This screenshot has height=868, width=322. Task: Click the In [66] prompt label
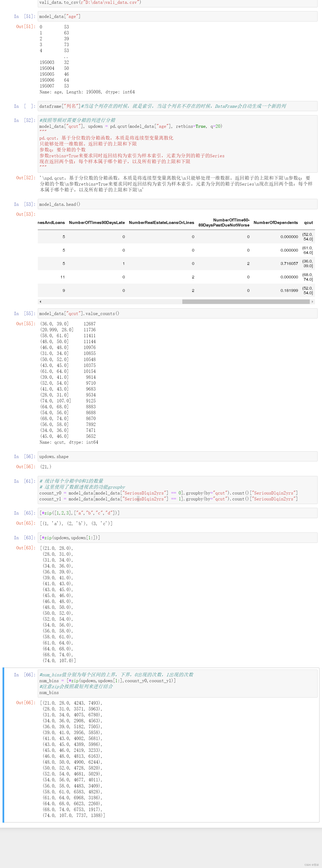24,675
